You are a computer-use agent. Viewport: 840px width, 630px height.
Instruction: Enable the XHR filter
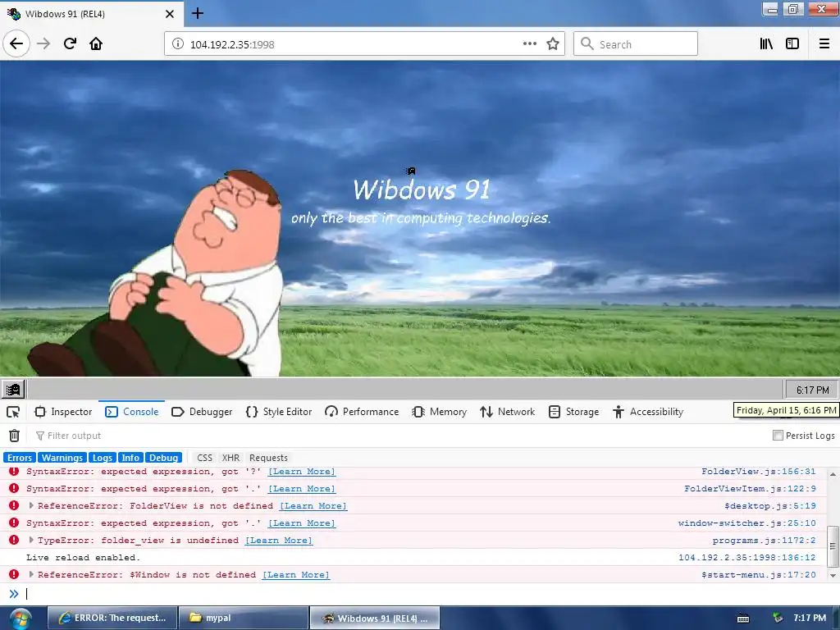pos(231,458)
